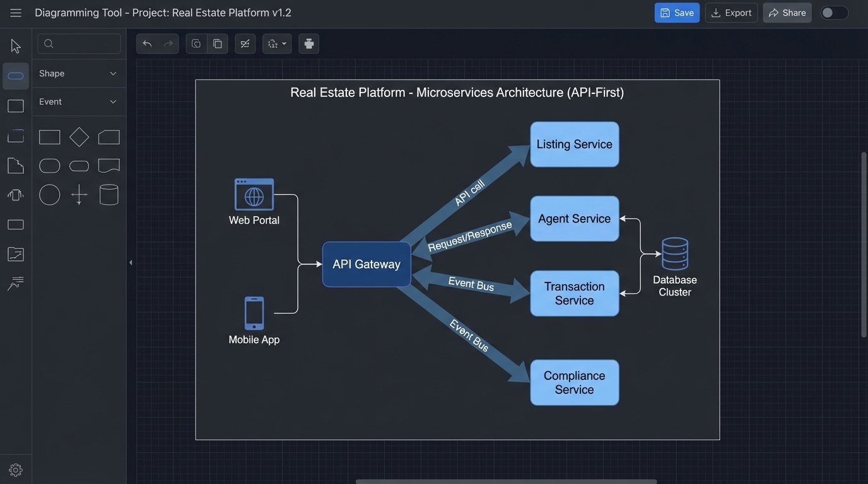Click the Export button

(731, 13)
